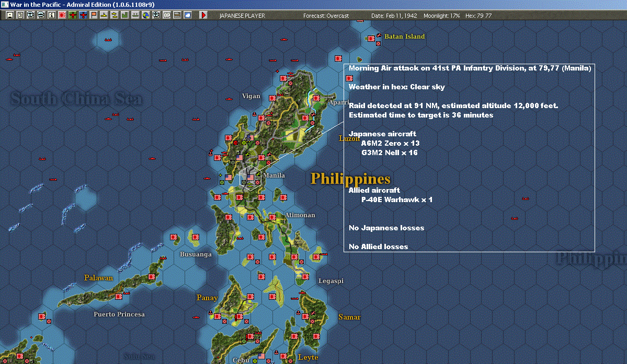Image resolution: width=627 pixels, height=364 pixels.
Task: Click the crosshair target toolbar icon
Action: (x=156, y=15)
